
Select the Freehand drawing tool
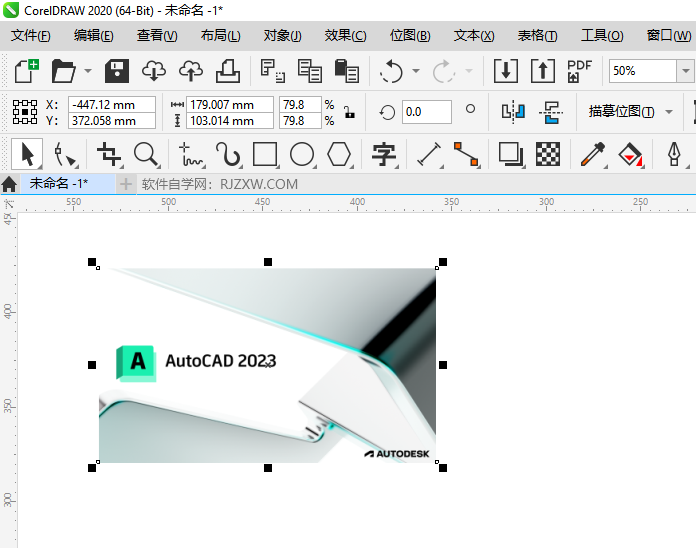pyautogui.click(x=191, y=154)
